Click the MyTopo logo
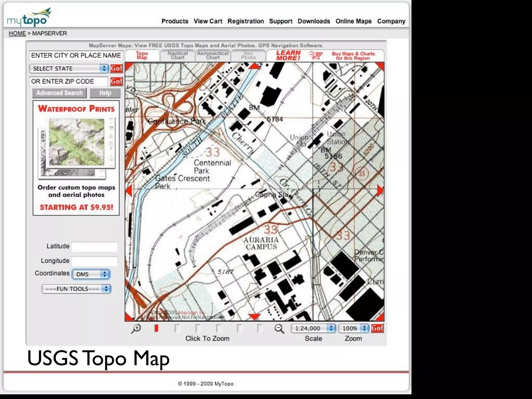Screen dimensions: 532x399 (x=29, y=17)
